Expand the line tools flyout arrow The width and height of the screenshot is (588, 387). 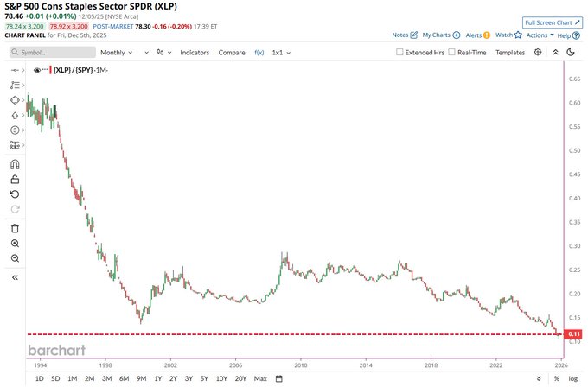pyautogui.click(x=23, y=70)
